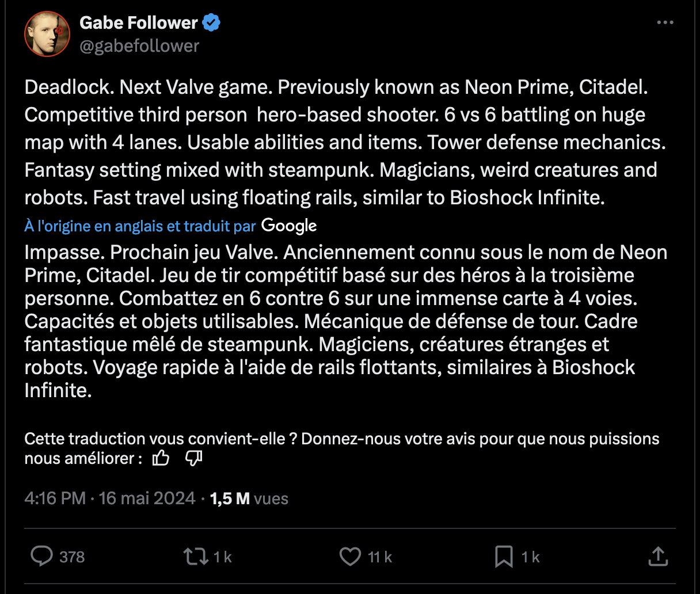The height and width of the screenshot is (594, 700).
Task: Click the 'À l'origine en anglais et traduit par' link
Action: click(140, 226)
